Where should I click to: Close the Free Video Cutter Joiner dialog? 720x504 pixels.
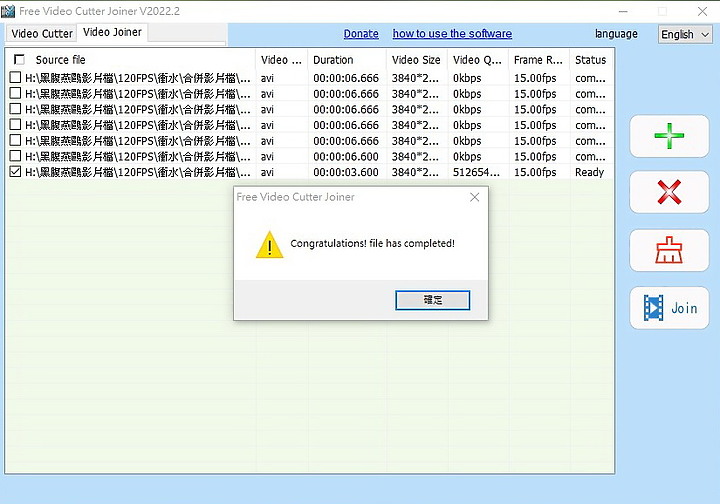click(474, 197)
